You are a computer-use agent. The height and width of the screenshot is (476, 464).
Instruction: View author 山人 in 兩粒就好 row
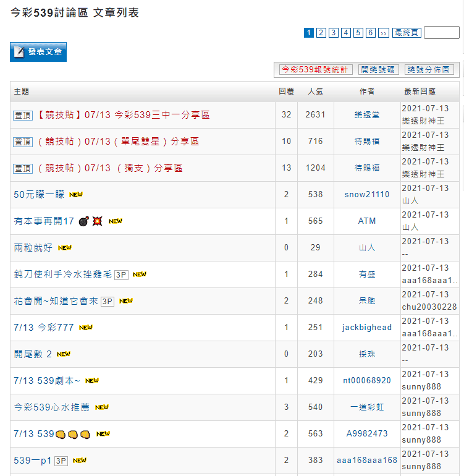click(x=367, y=247)
